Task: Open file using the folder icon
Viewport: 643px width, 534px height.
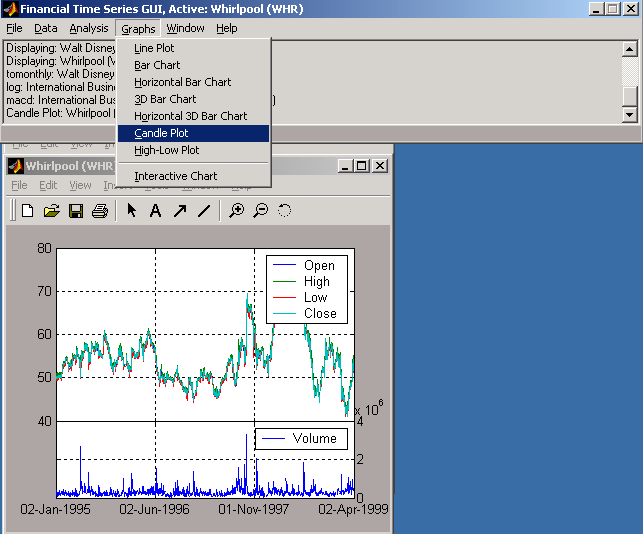Action: (x=52, y=211)
